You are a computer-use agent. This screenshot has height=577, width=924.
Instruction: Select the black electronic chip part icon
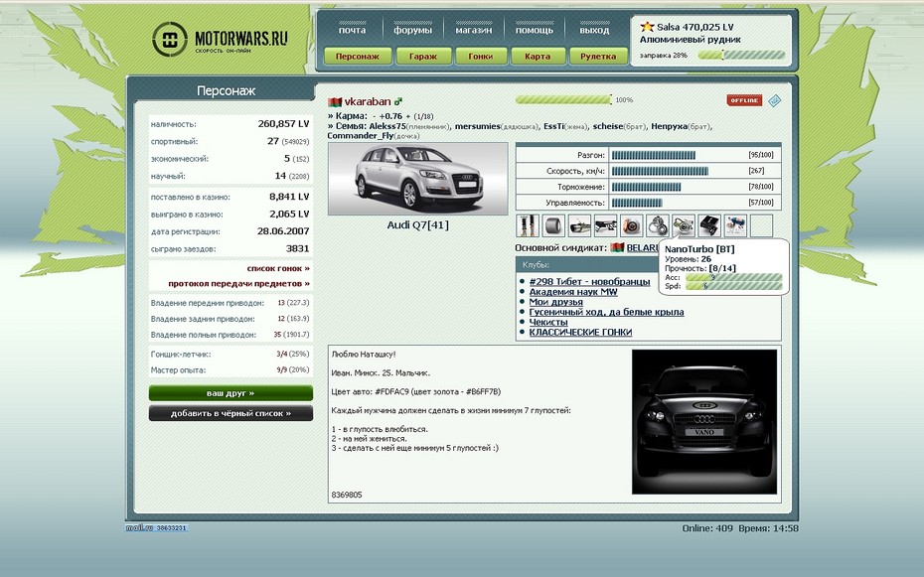click(709, 225)
